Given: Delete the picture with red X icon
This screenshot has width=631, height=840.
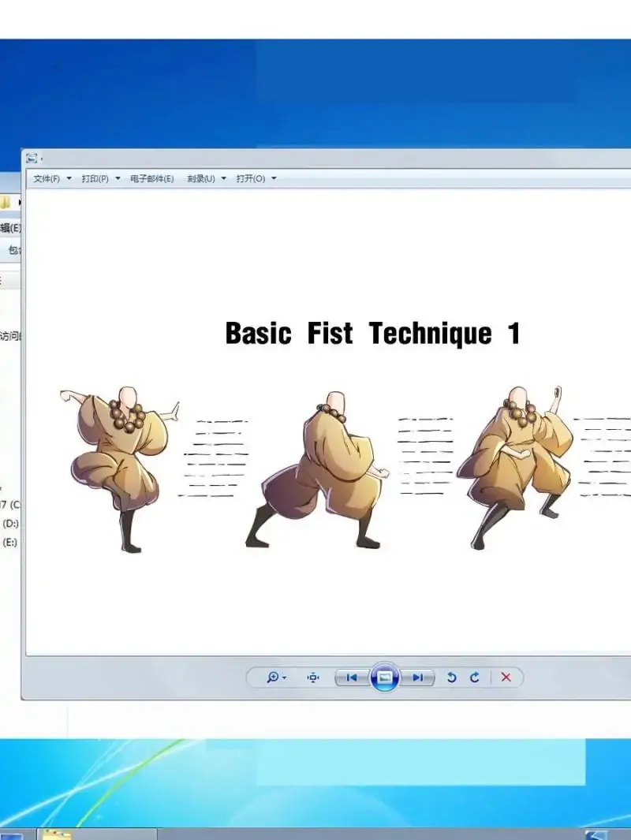Looking at the screenshot, I should pos(506,678).
